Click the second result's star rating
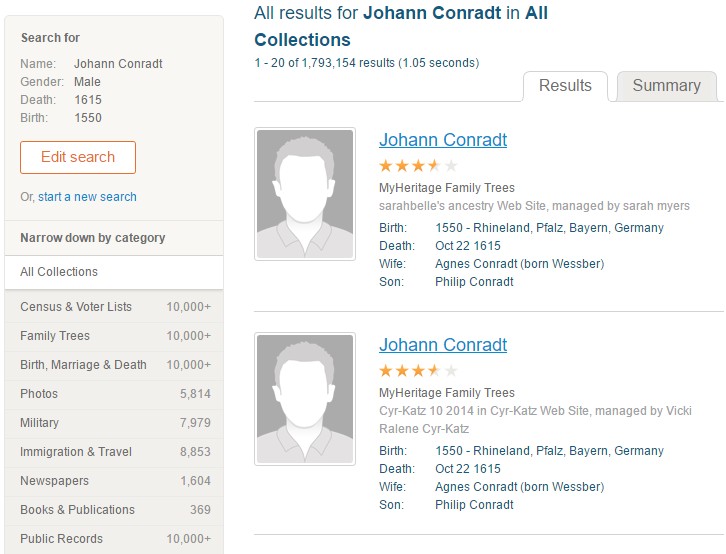Viewport: 726px width, 554px height. 418,371
